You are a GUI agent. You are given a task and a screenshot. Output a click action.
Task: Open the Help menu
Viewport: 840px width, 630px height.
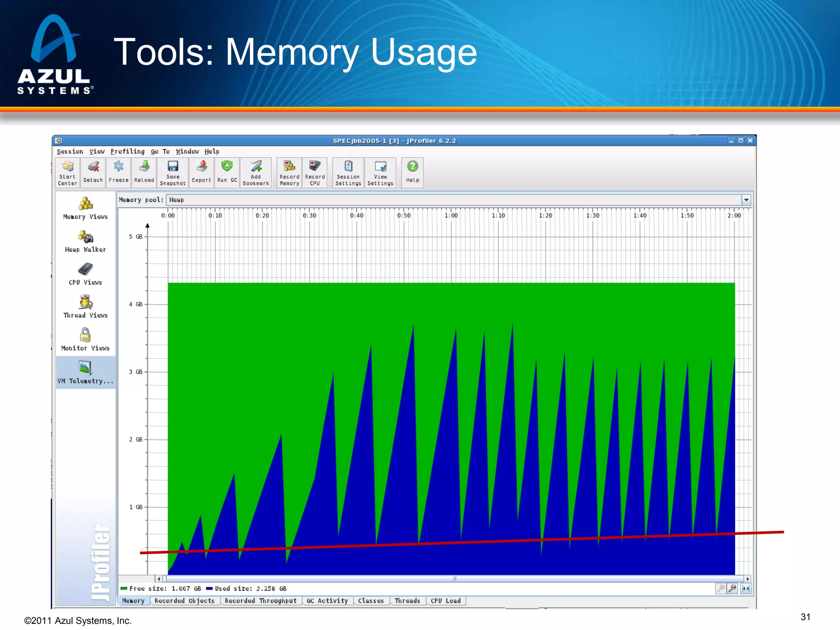click(x=212, y=151)
